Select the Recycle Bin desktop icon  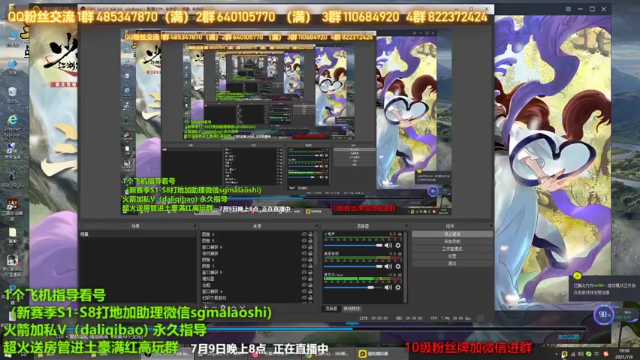(x=12, y=96)
